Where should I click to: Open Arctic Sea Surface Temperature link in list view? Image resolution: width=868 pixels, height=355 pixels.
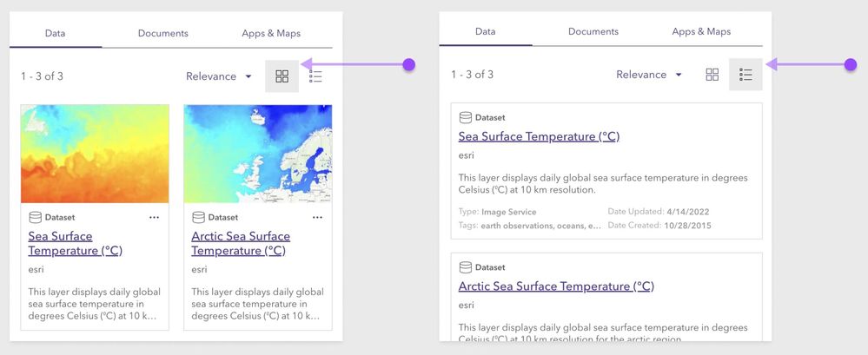pyautogui.click(x=555, y=286)
